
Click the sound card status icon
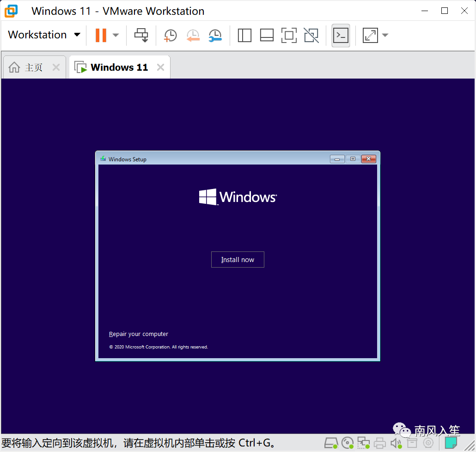(x=396, y=443)
